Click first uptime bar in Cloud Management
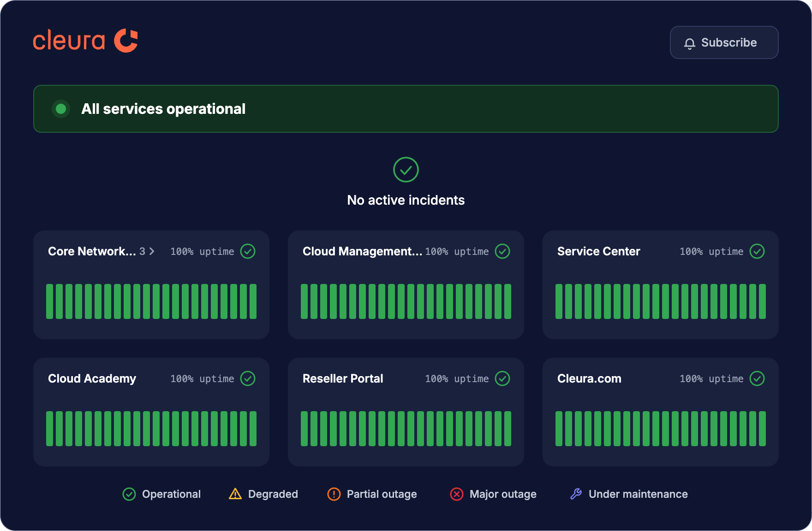 (304, 301)
